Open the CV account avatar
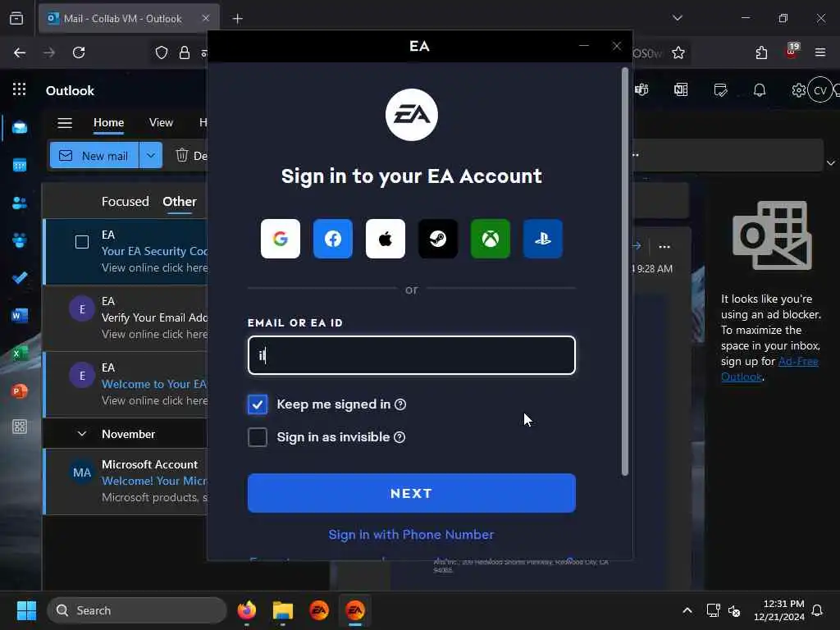 pos(820,90)
